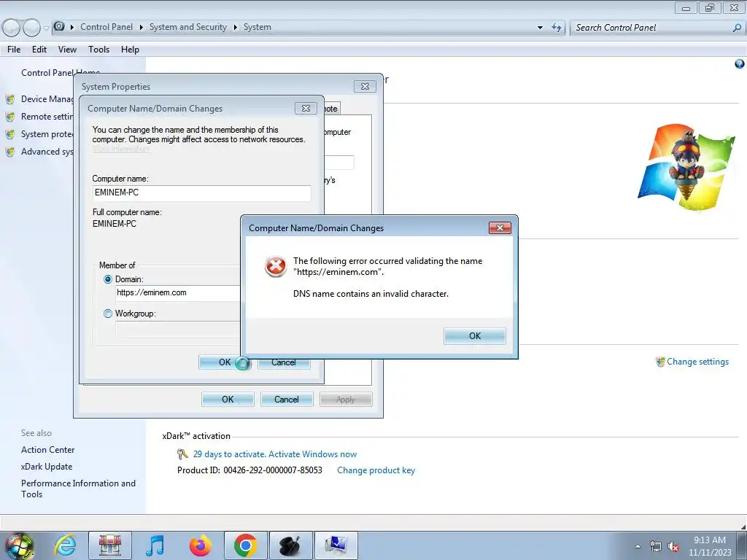This screenshot has width=747, height=560.
Task: Open the Help menu
Action: click(130, 50)
